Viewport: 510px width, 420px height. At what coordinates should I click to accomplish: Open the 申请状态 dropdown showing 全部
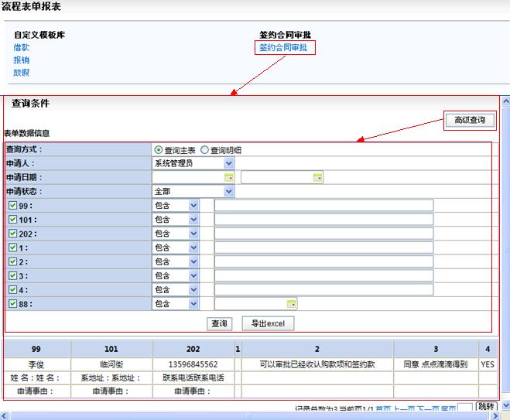pos(228,191)
